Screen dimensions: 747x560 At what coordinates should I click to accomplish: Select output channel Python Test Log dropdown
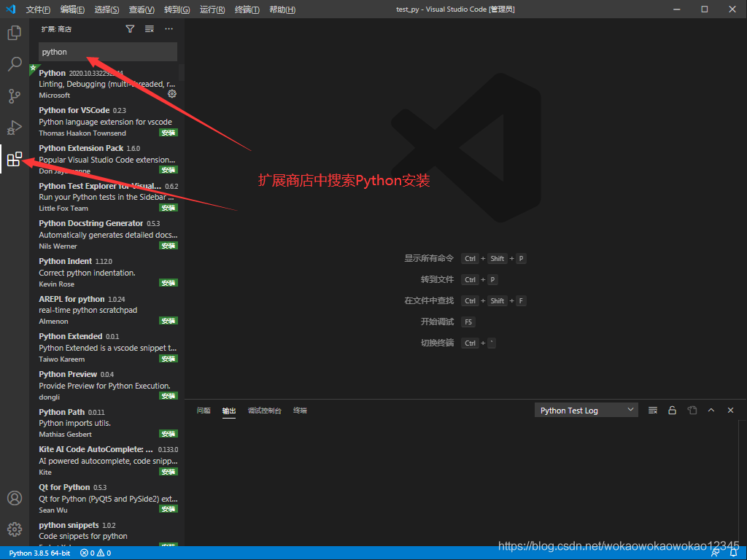click(x=587, y=410)
